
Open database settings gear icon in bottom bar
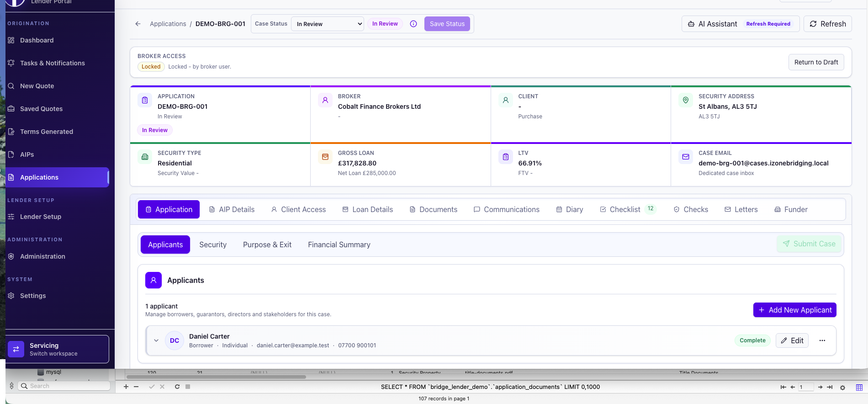coord(842,387)
